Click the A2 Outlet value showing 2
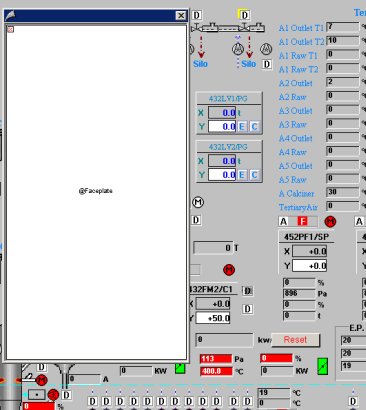The height and width of the screenshot is (410, 366). point(343,82)
